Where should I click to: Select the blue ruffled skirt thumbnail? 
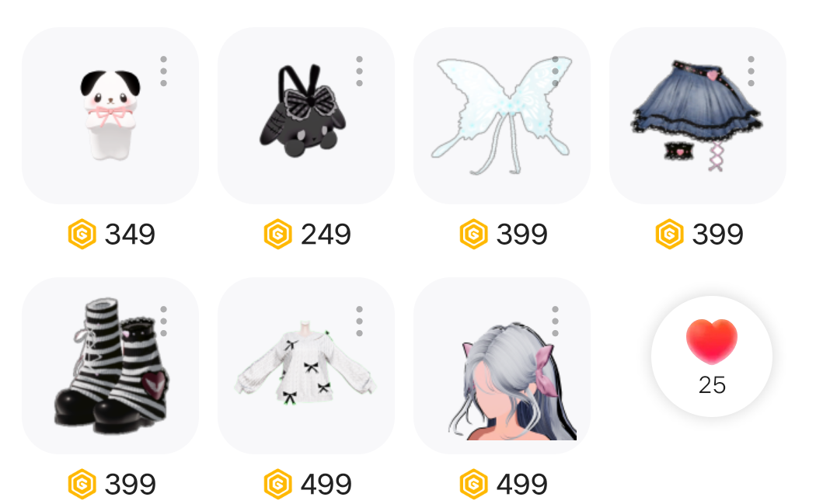tap(698, 116)
